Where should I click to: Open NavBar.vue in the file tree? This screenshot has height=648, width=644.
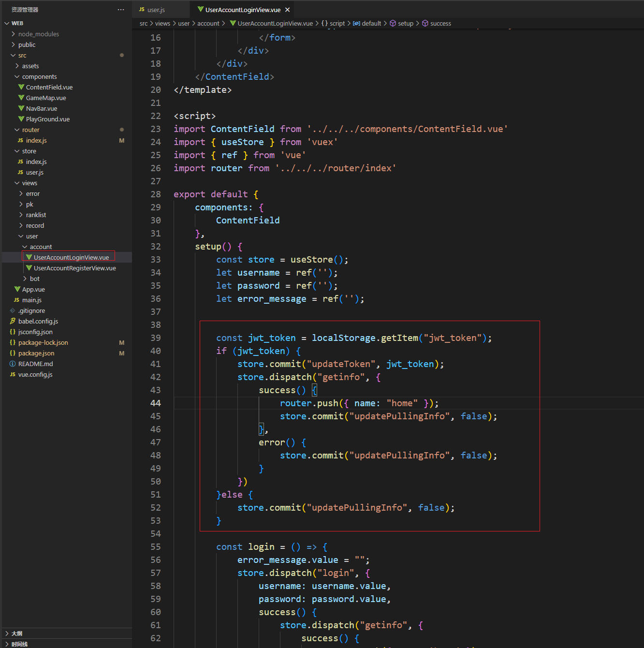(x=66, y=108)
